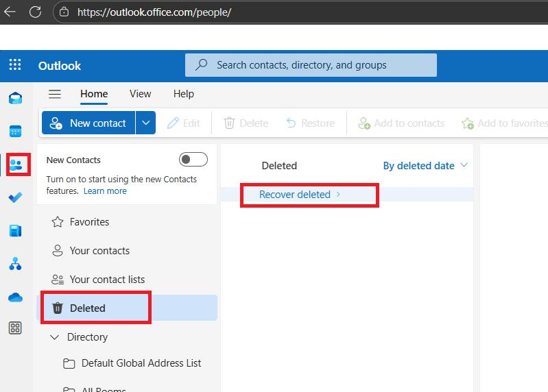
Task: Open Mail from the left rail
Action: tap(15, 98)
